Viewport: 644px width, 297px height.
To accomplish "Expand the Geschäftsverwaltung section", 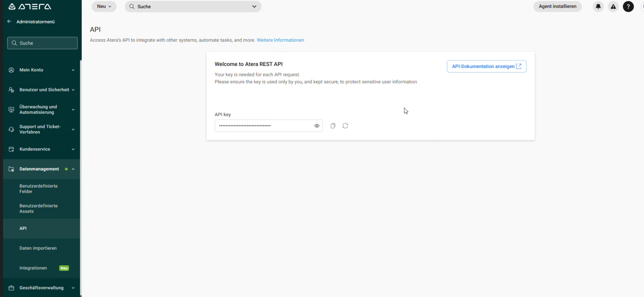I will (x=73, y=288).
